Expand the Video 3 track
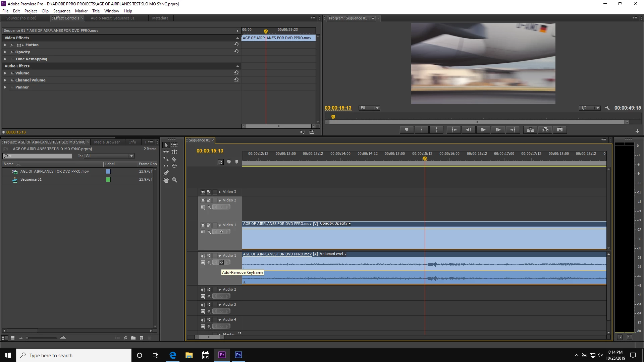 tap(219, 192)
